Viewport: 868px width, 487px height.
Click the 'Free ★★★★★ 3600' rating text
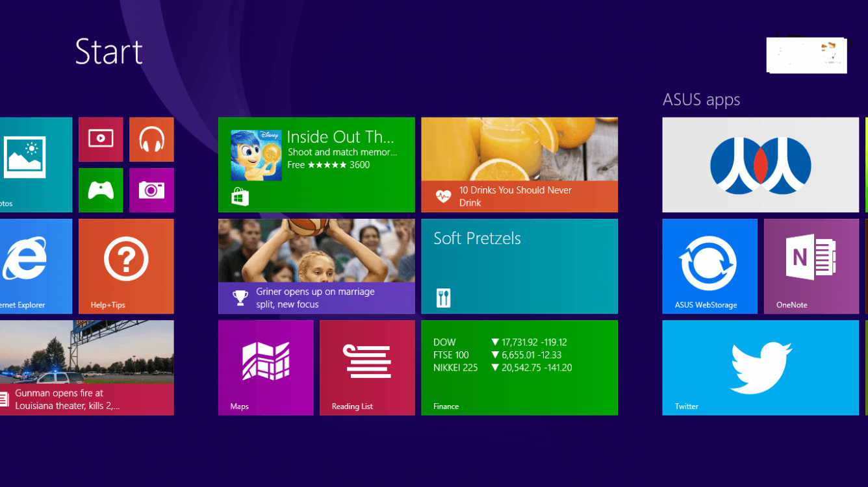pos(329,165)
